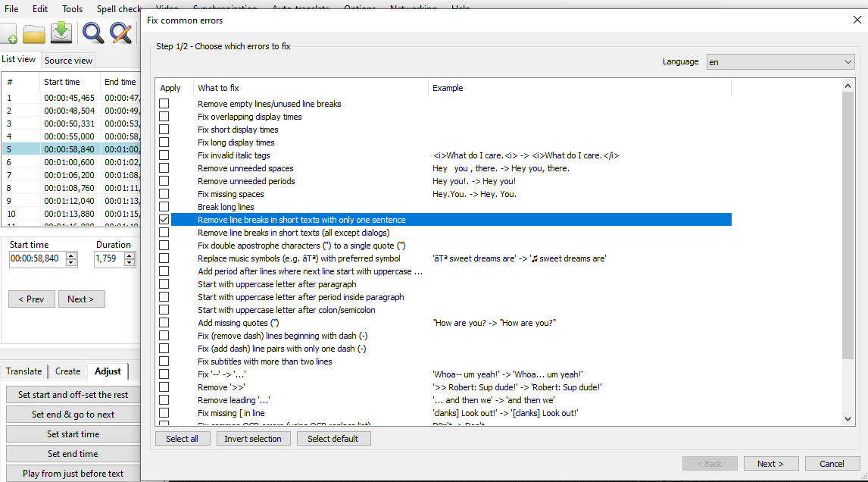Click the Invert selection button
This screenshot has width=868, height=482.
click(254, 439)
